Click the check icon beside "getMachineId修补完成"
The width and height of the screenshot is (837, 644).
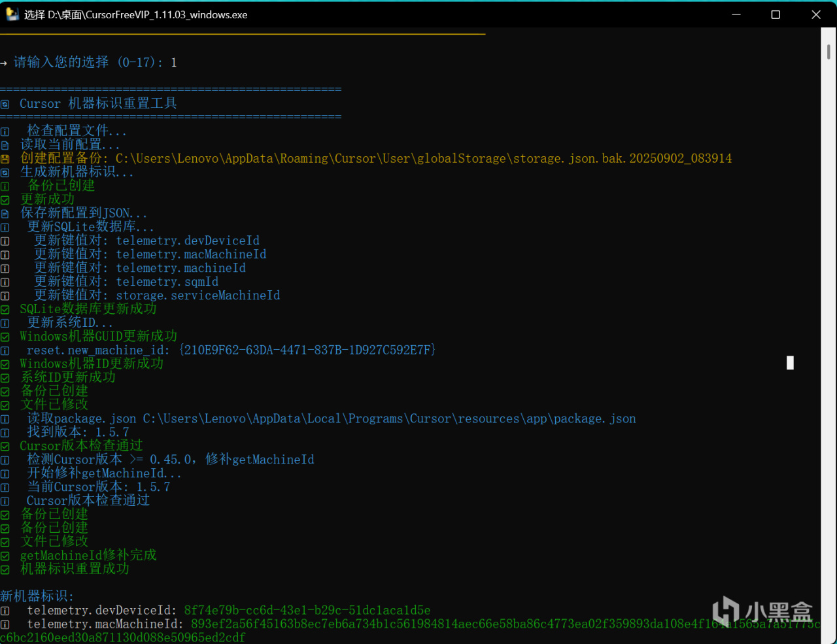coord(5,556)
